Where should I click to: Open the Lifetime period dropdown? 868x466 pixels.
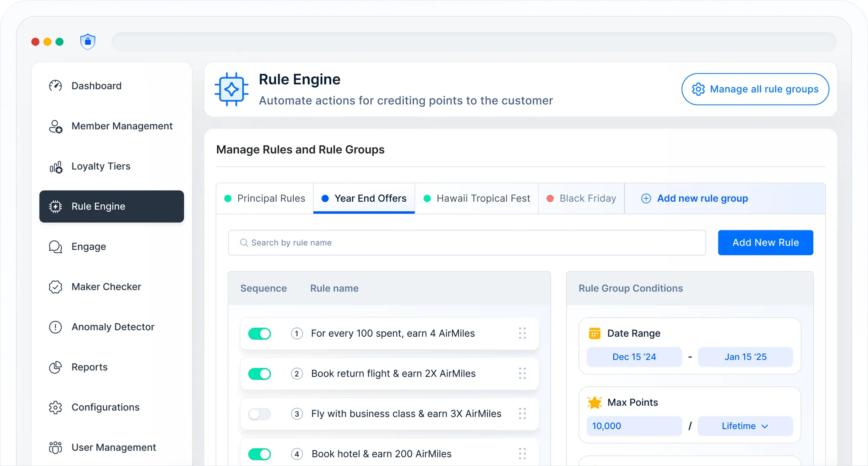pyautogui.click(x=745, y=426)
